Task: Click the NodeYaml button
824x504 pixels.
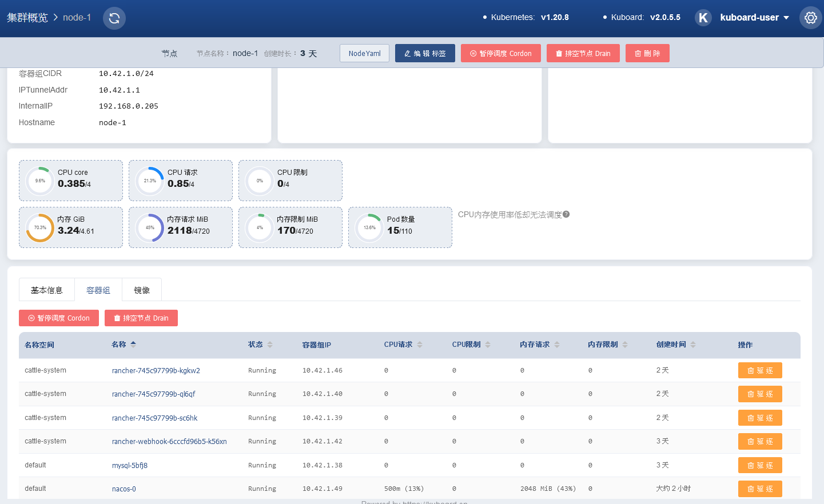Action: pyautogui.click(x=365, y=53)
